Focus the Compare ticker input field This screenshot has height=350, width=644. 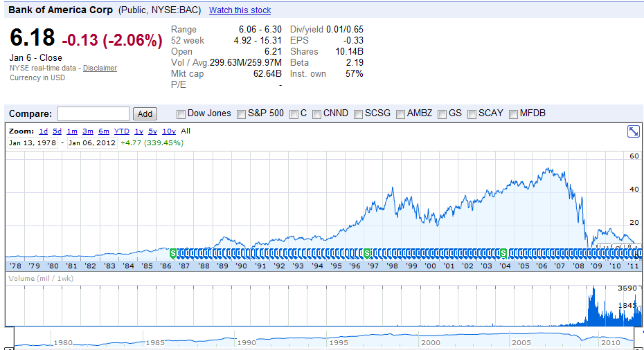point(93,114)
